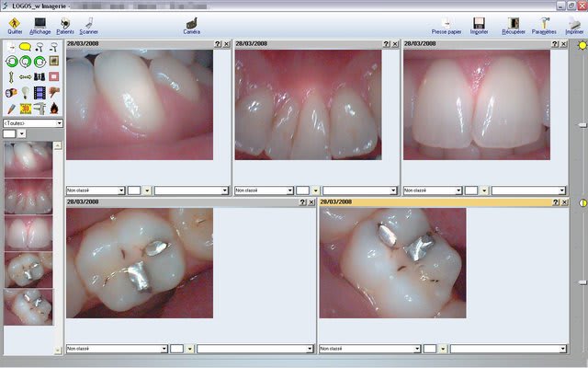This screenshot has height=368, width=588.
Task: Copy image with Presse papier
Action: (x=446, y=23)
